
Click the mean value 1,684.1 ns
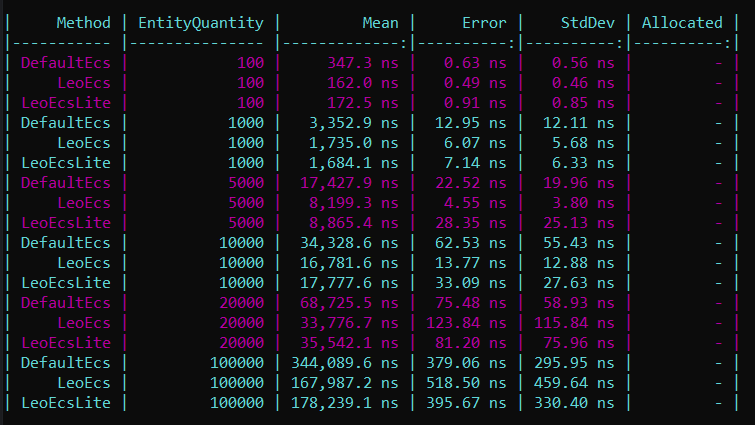(353, 163)
